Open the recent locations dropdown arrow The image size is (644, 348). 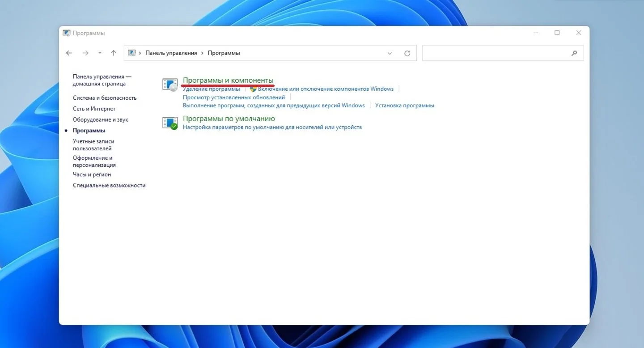(x=100, y=53)
